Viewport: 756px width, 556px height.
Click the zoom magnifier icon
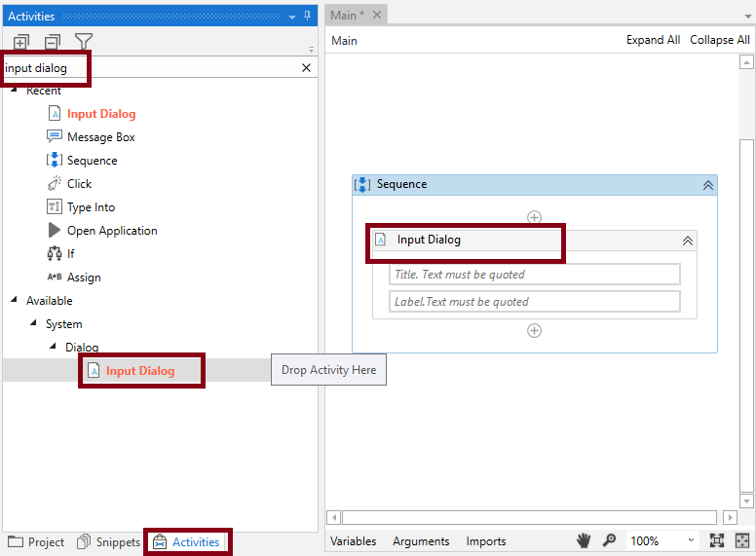[x=609, y=540]
